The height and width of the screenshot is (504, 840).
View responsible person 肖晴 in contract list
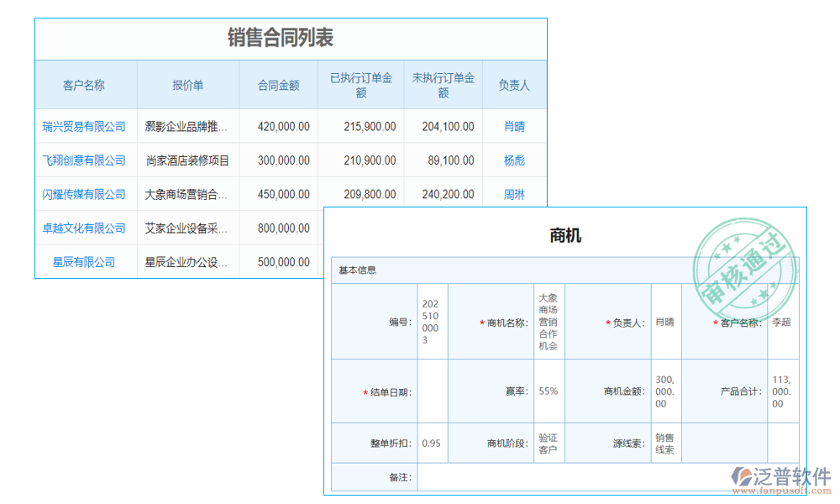pos(515,126)
